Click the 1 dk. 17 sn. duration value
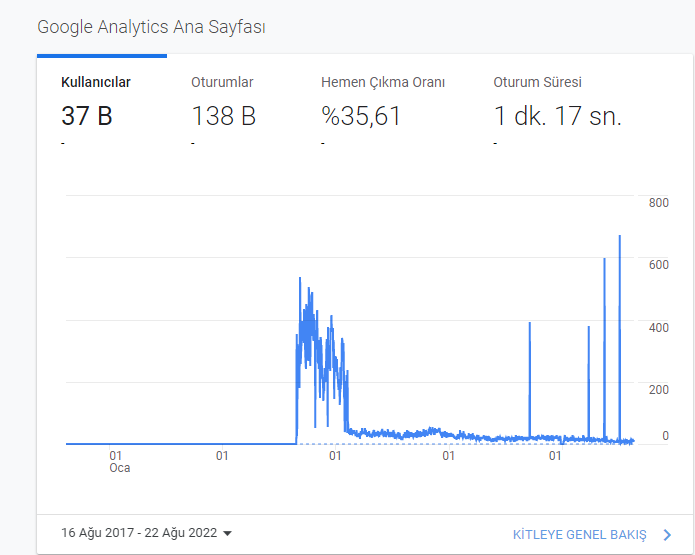The image size is (695, 555). [x=558, y=116]
